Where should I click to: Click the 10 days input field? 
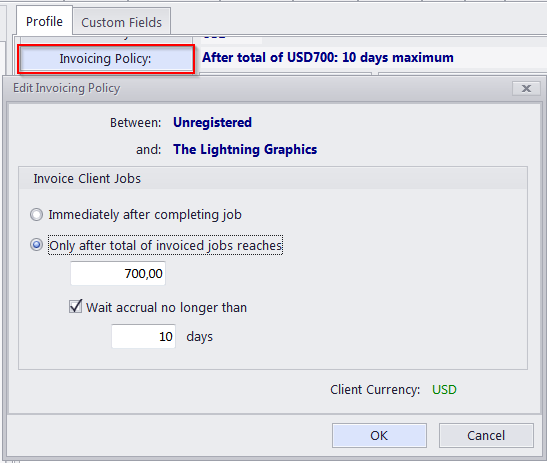point(143,336)
